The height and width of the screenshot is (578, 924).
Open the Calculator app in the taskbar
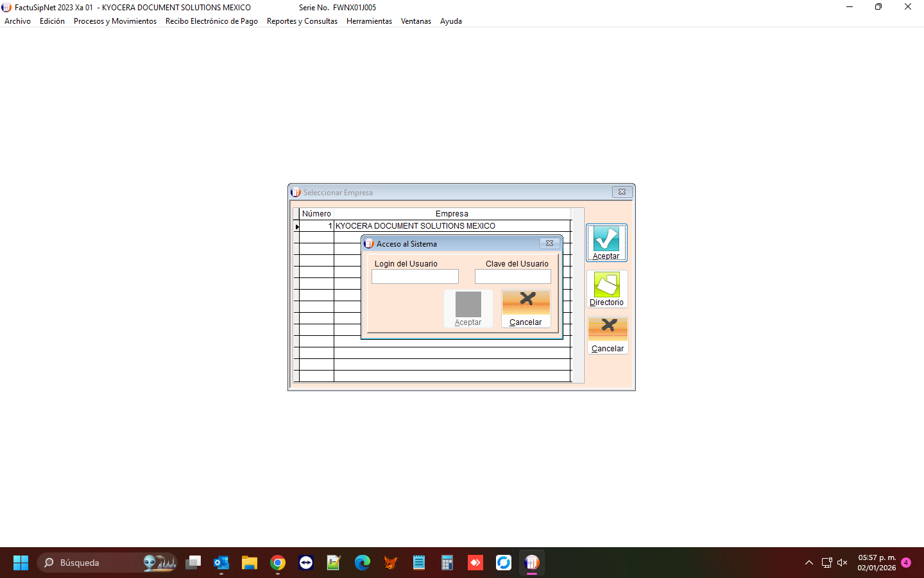tap(447, 563)
